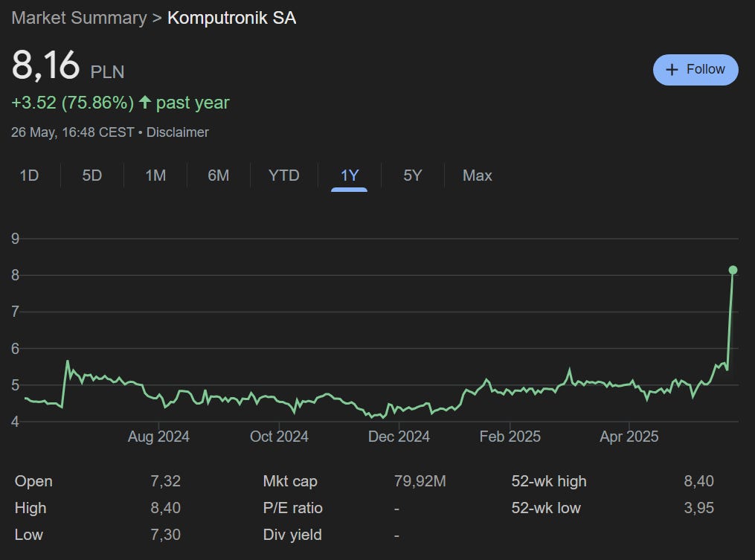Viewport: 755px width, 560px height.
Task: Select the active 1Y tab
Action: (350, 176)
